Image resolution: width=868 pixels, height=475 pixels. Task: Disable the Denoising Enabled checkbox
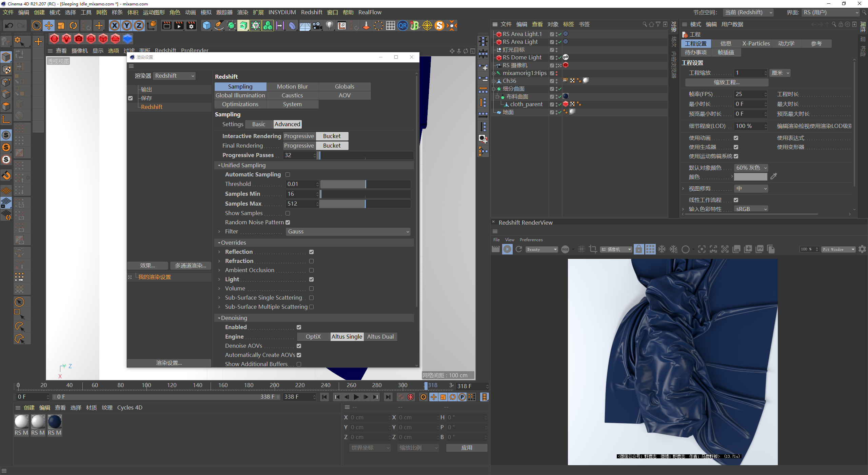(x=299, y=327)
